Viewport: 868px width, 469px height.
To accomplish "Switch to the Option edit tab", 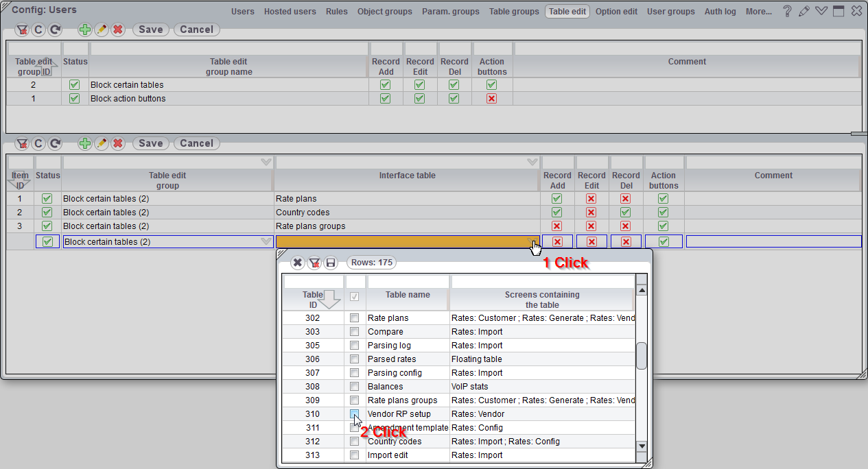I will (x=616, y=10).
